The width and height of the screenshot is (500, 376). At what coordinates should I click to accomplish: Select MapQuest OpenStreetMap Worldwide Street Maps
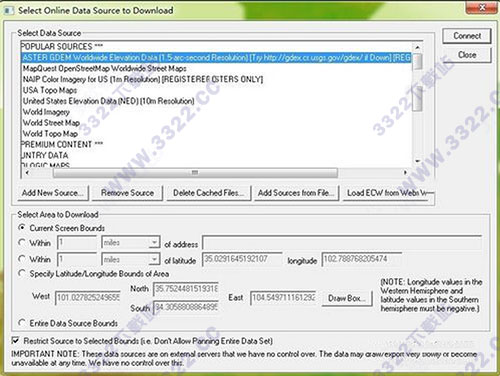click(104, 68)
